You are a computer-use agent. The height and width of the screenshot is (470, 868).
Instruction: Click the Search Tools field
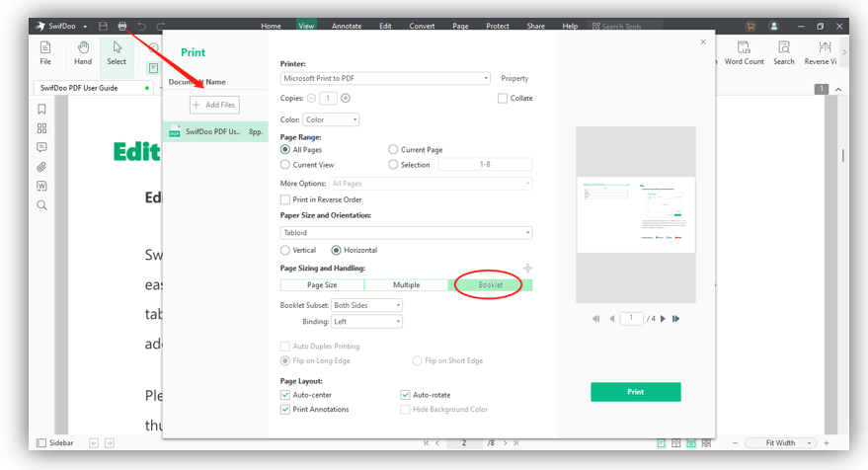[625, 26]
